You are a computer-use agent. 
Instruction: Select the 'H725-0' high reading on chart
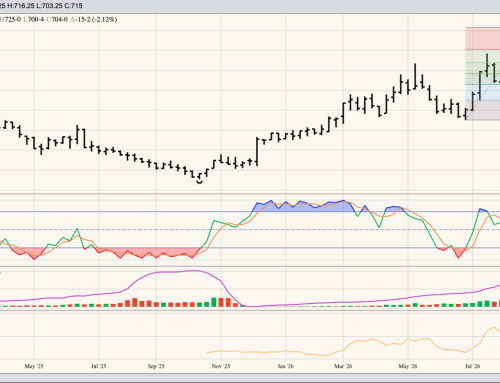tap(10, 19)
